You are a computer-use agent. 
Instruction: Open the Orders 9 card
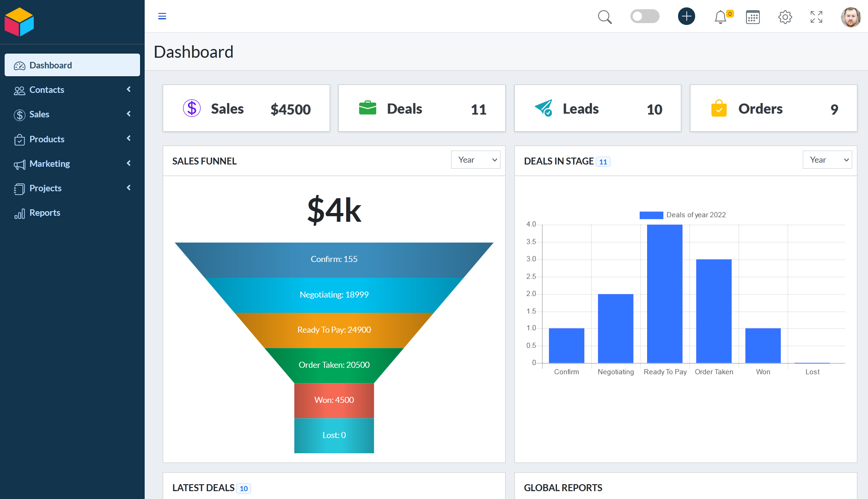click(774, 108)
